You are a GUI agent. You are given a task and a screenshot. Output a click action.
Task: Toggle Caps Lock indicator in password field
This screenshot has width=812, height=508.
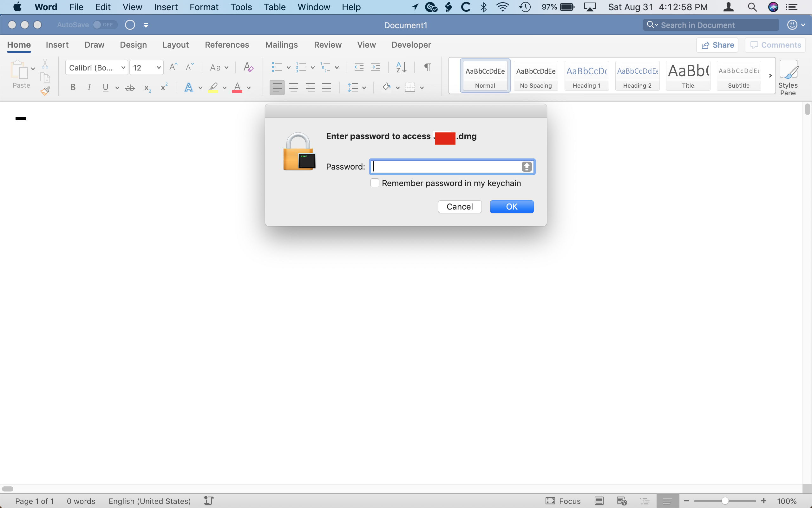pyautogui.click(x=527, y=167)
